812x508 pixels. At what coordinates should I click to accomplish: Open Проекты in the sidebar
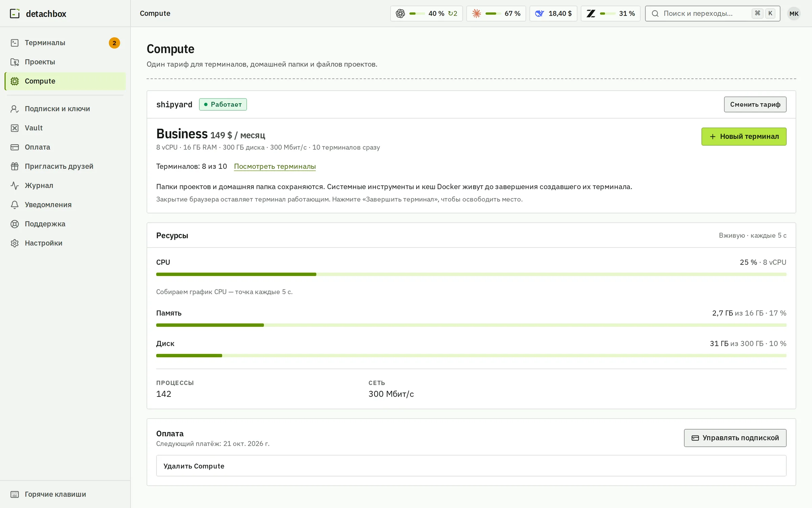tap(65, 62)
